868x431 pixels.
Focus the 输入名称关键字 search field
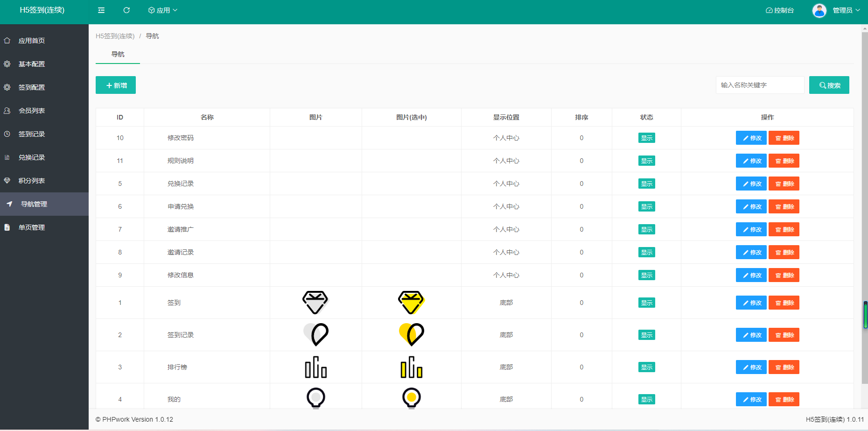(x=760, y=85)
